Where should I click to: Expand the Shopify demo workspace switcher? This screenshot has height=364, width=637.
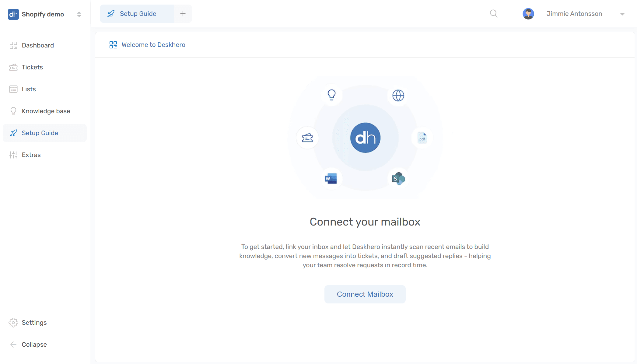coord(79,14)
